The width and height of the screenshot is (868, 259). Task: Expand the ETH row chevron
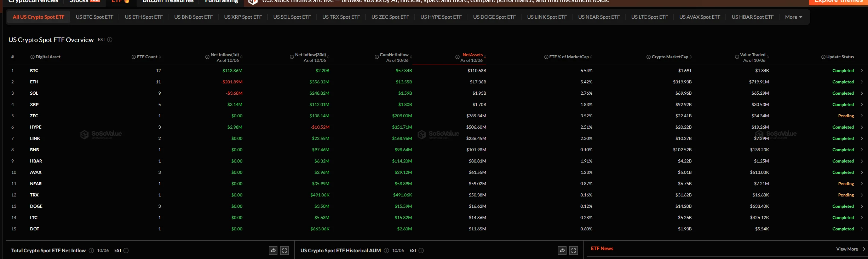(x=862, y=82)
